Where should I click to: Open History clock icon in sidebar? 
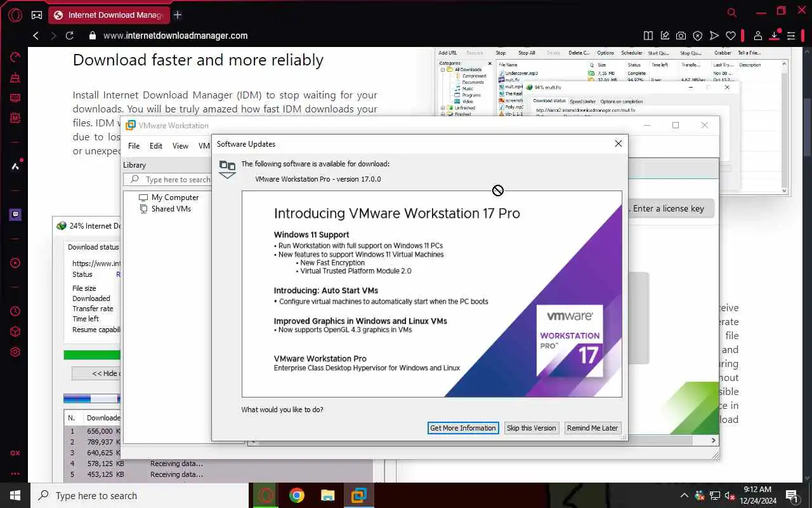(15, 311)
